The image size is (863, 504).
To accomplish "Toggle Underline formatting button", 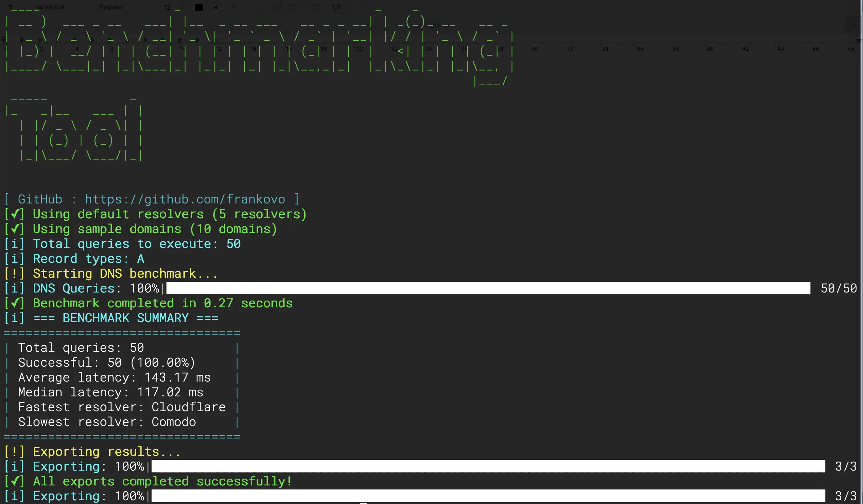I will point(259,7).
